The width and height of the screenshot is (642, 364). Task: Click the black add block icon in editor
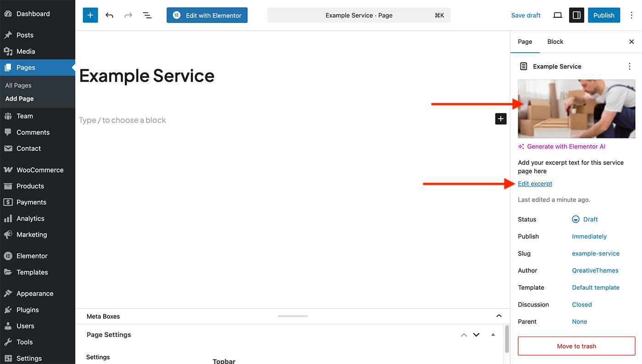point(500,119)
